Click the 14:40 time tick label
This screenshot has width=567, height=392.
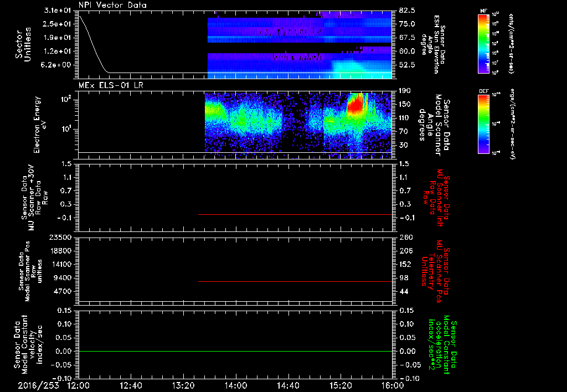(288, 385)
